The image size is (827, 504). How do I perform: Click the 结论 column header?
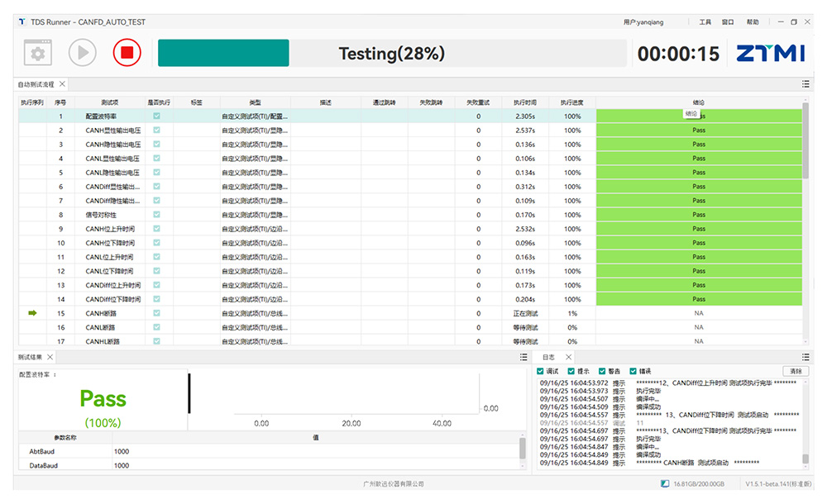pos(698,102)
